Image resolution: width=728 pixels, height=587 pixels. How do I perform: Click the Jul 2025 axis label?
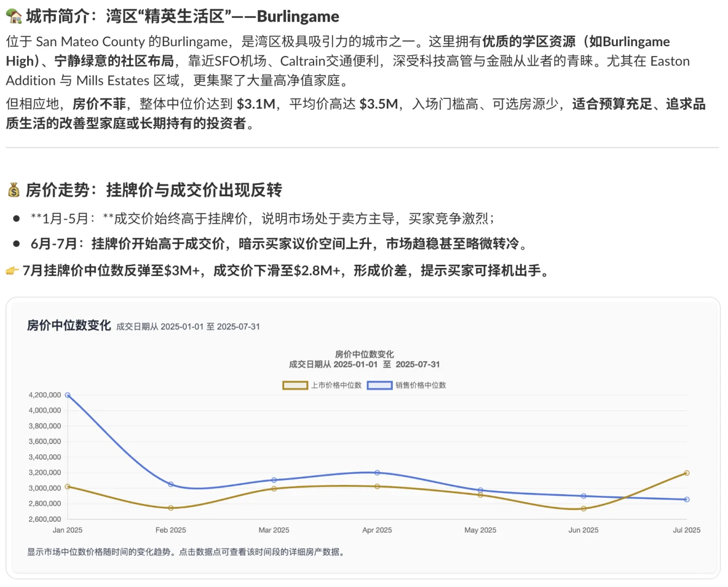click(x=687, y=530)
